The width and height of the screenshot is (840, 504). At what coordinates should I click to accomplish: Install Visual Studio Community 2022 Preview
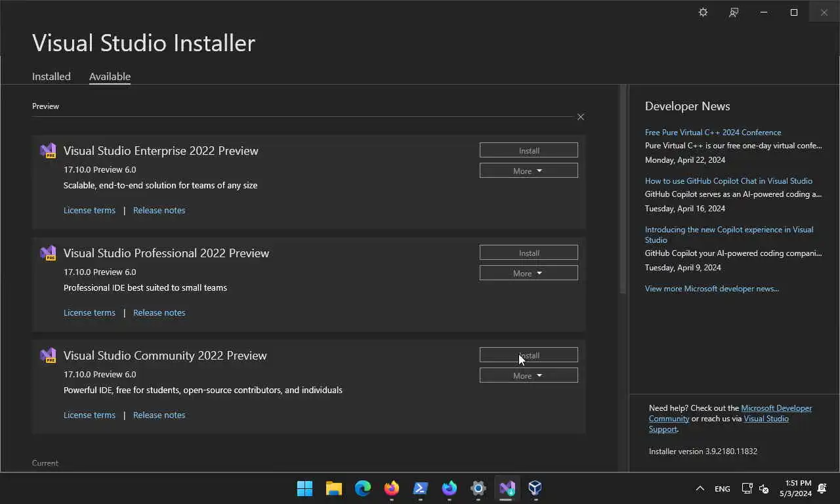[x=529, y=355]
